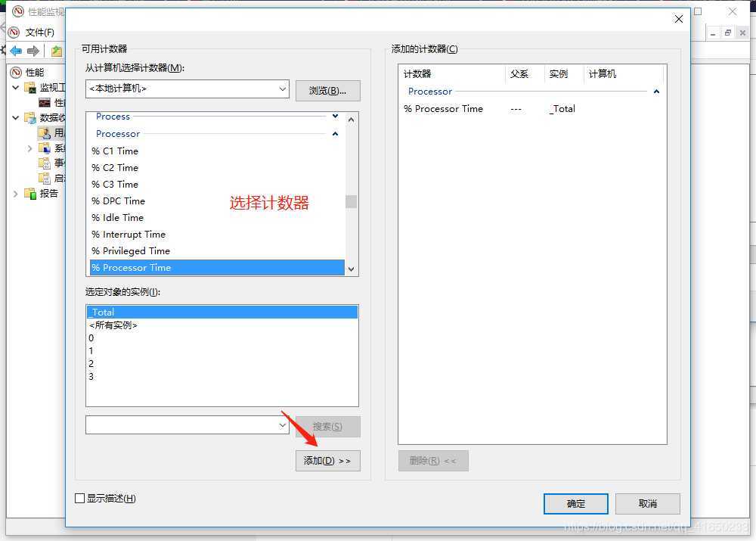Screen dimensions: 756x541
Task: Select the highlighted % Processor Time counter
Action: click(x=217, y=267)
